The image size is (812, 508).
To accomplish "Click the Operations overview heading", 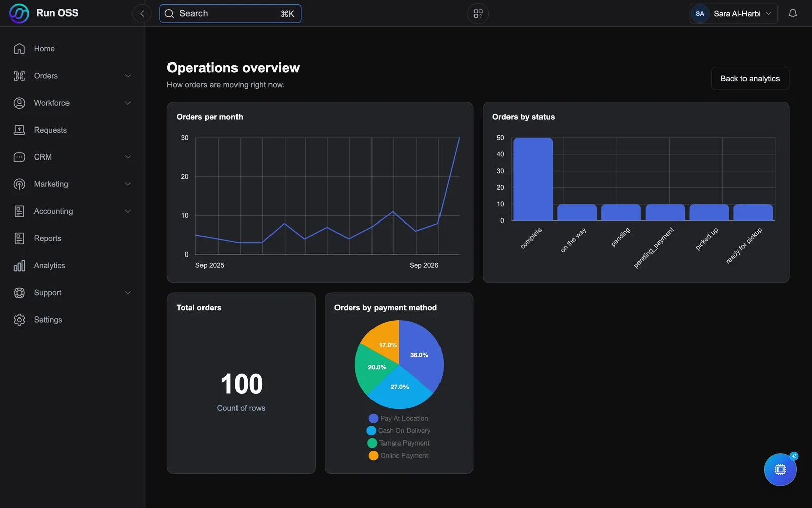I will point(233,68).
